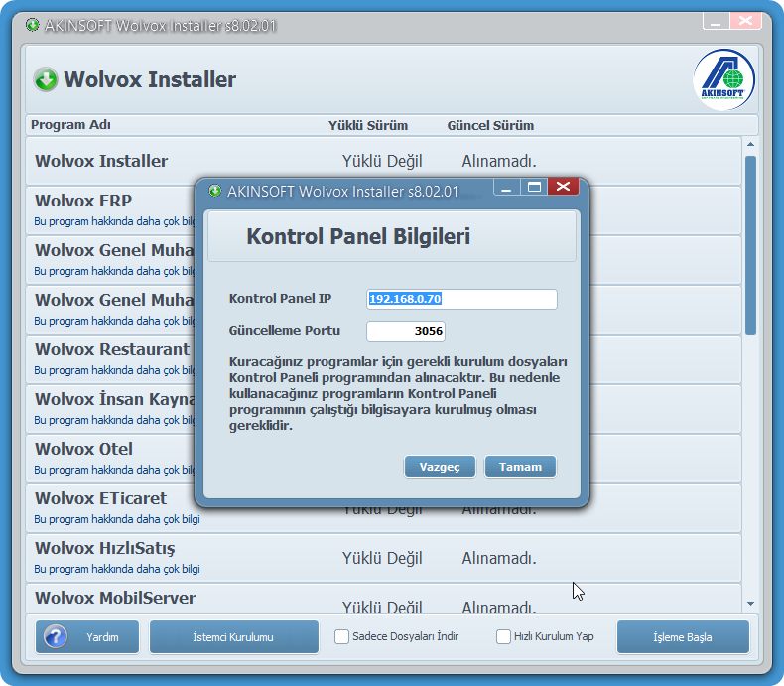The image size is (784, 686).
Task: Click the dialog title bar green icon
Action: point(215,191)
